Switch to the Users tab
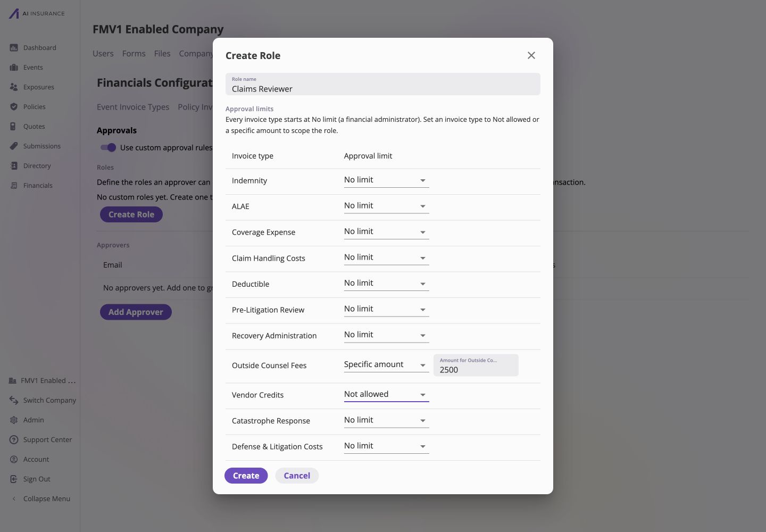766x532 pixels. pyautogui.click(x=103, y=54)
